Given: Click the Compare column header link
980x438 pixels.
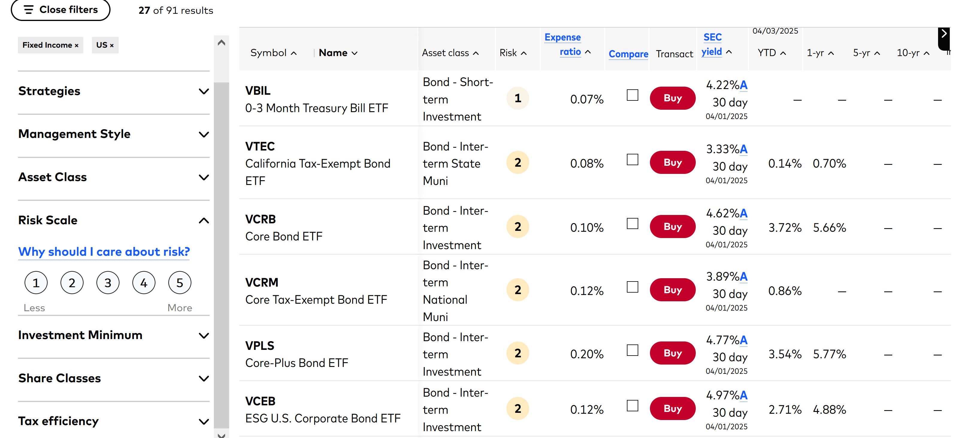Looking at the screenshot, I should coord(628,54).
